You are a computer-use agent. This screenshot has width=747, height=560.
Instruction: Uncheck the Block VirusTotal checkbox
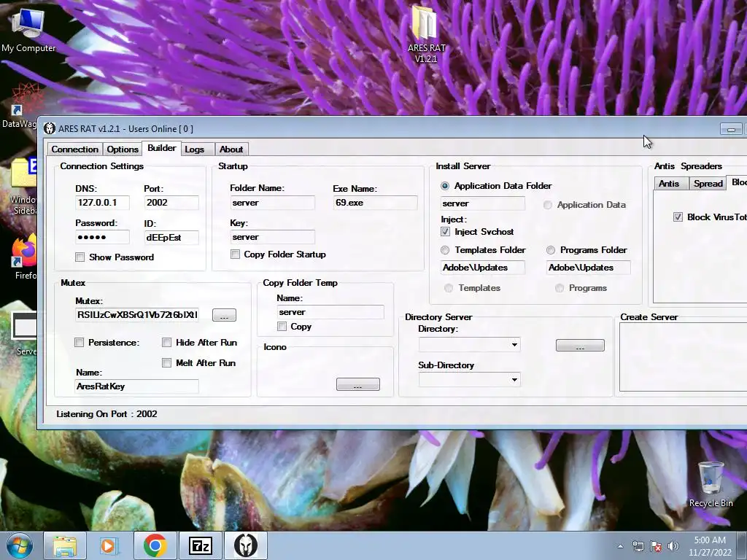pos(678,217)
